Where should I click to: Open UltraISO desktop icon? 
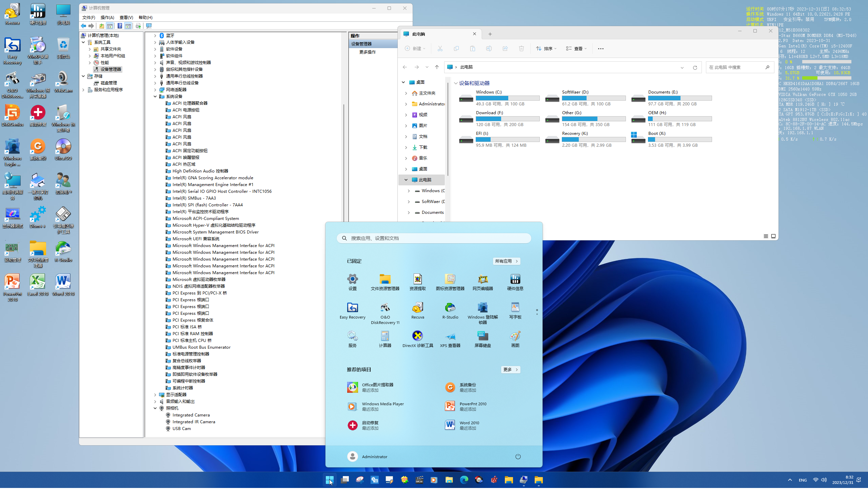63,149
